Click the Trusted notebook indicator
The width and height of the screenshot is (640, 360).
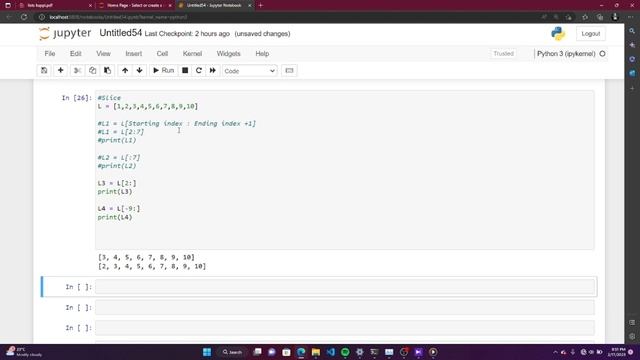503,53
